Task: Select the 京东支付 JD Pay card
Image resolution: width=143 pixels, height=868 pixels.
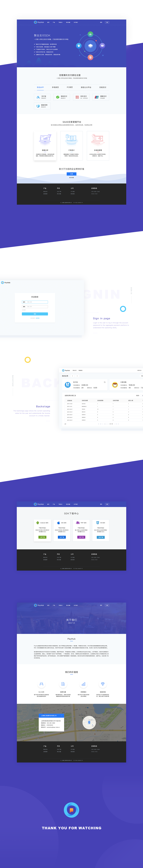Action: click(x=81, y=97)
